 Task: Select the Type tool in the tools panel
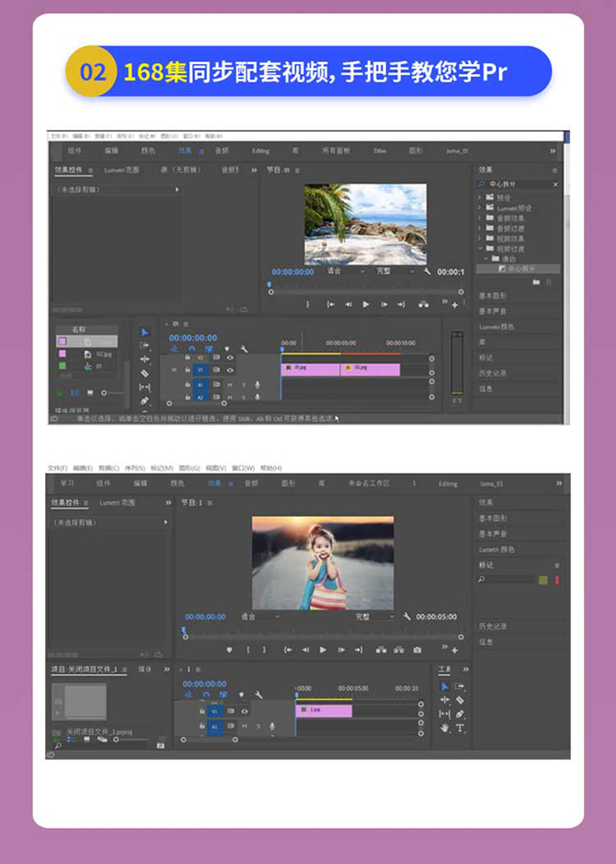tap(460, 728)
